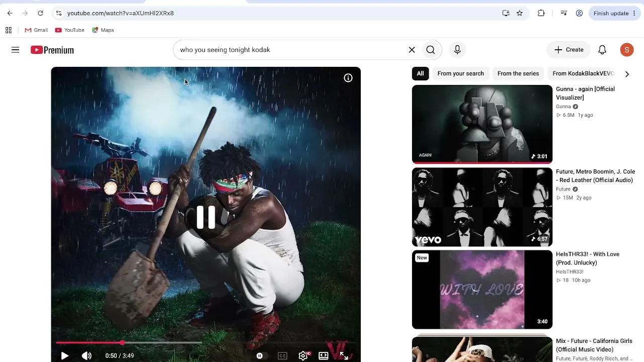Click the browser address bar URL

tap(120, 13)
